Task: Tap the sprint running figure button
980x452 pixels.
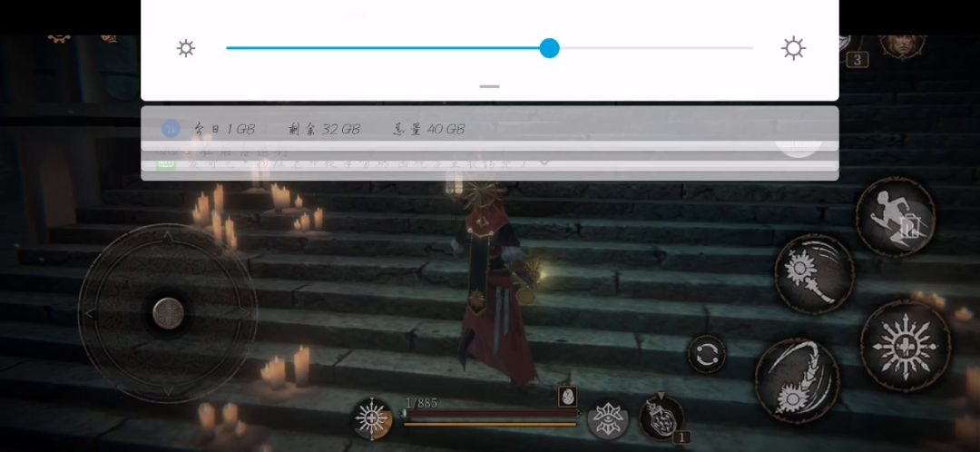Action: [x=895, y=217]
